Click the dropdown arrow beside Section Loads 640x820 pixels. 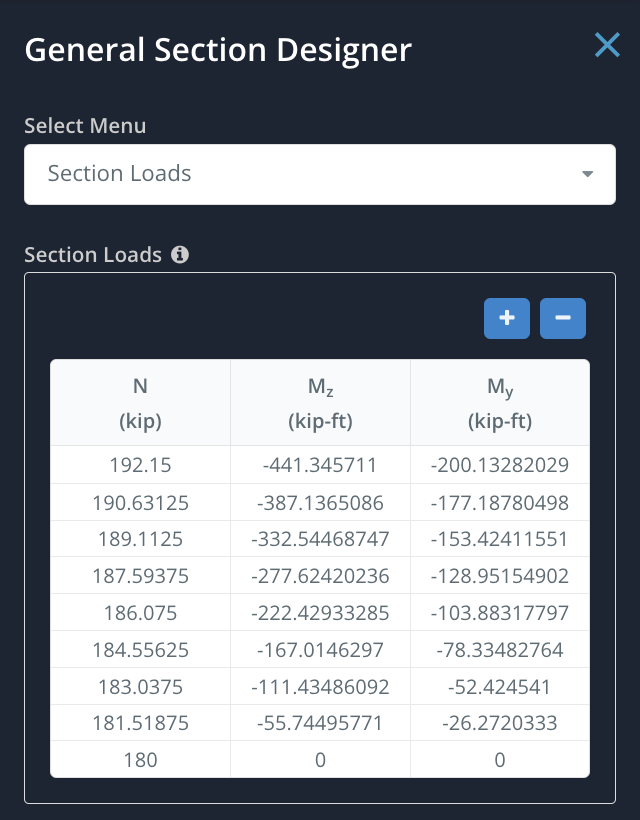pyautogui.click(x=587, y=174)
